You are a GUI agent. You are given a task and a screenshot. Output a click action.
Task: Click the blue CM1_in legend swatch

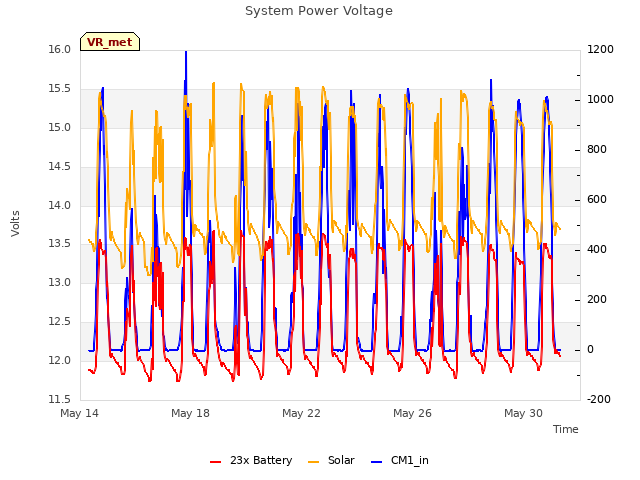tap(377, 462)
